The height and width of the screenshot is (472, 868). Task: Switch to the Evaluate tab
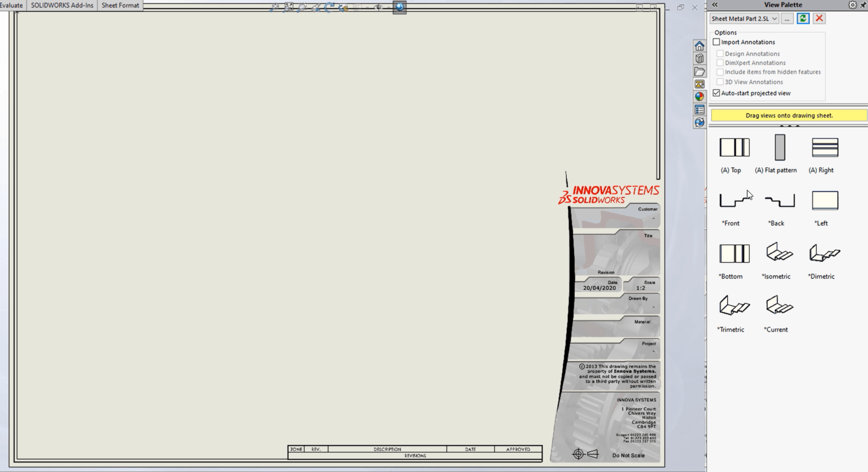click(x=11, y=5)
